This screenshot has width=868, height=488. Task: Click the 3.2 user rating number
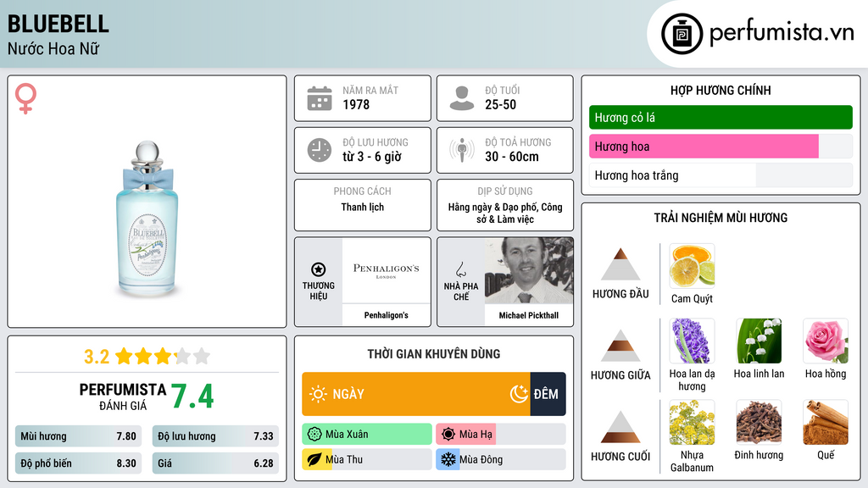[97, 357]
